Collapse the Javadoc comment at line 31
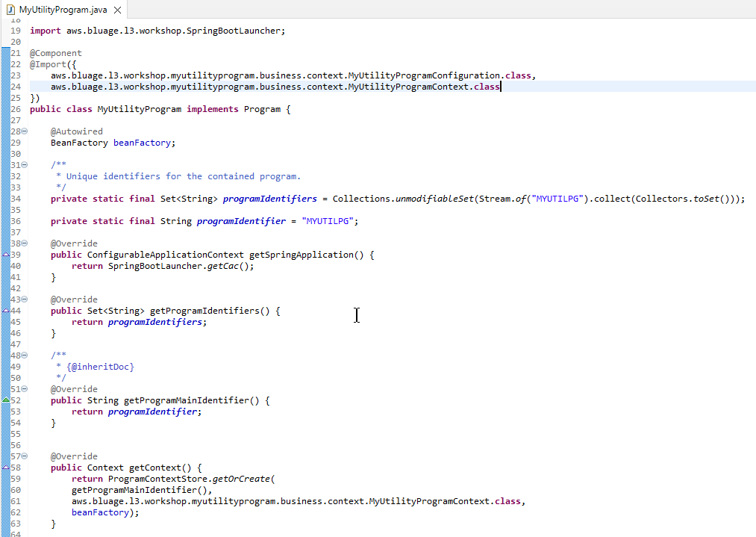The image size is (756, 537). (x=25, y=165)
